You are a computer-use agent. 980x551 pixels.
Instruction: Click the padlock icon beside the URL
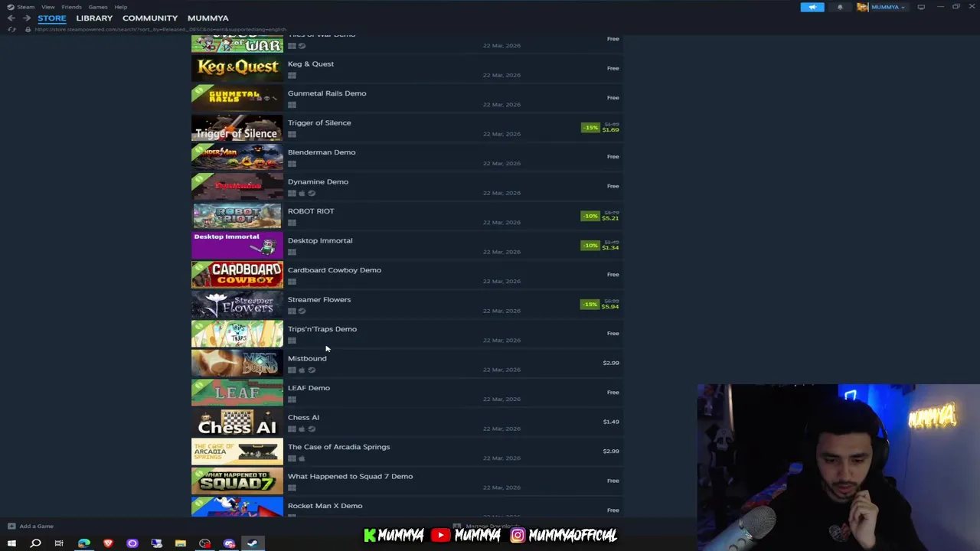click(28, 29)
